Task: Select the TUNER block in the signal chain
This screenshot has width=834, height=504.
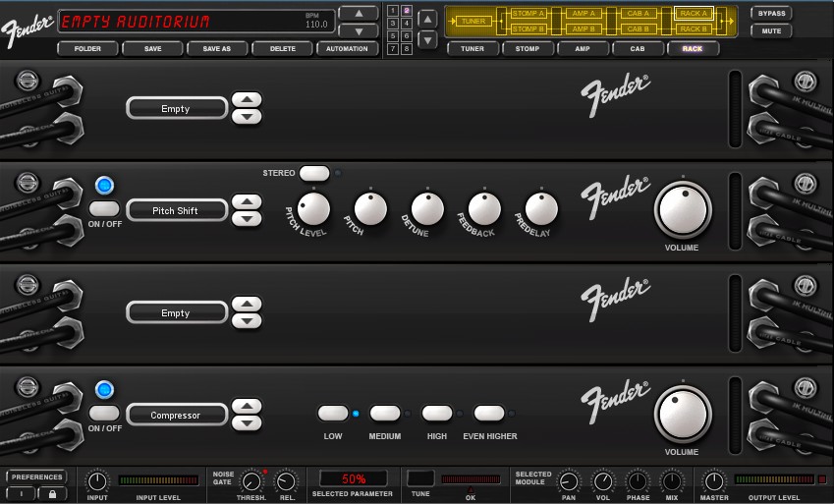Action: (x=473, y=22)
